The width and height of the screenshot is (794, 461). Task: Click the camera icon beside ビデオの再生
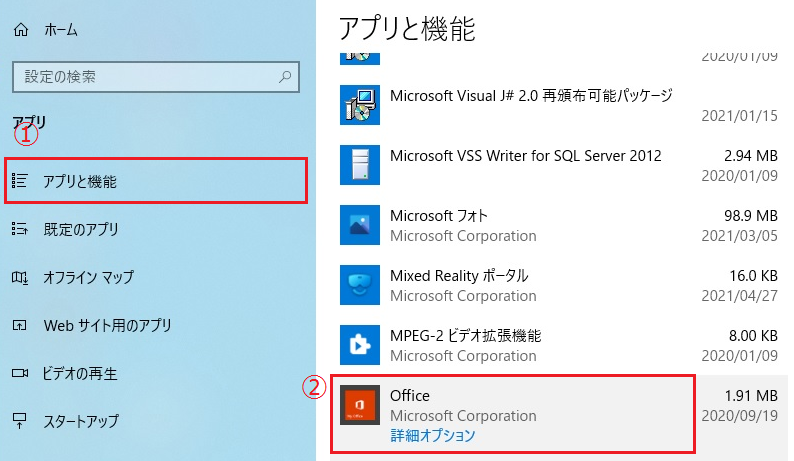[20, 373]
